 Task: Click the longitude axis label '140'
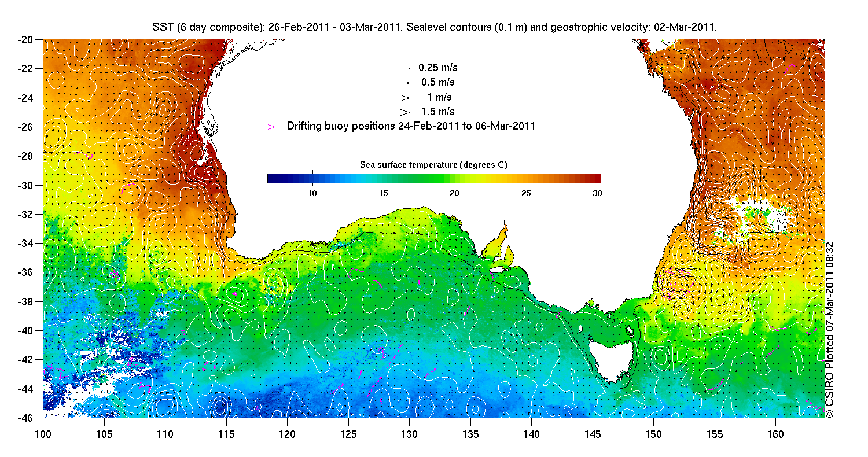531,434
